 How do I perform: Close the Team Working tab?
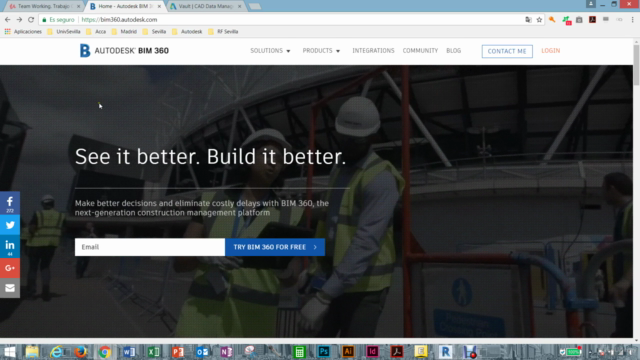click(78, 6)
